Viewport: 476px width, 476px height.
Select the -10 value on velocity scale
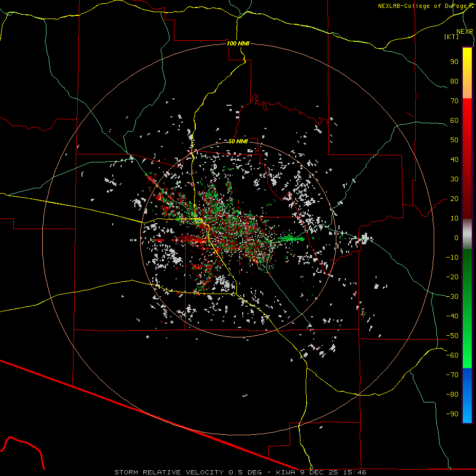pyautogui.click(x=452, y=258)
